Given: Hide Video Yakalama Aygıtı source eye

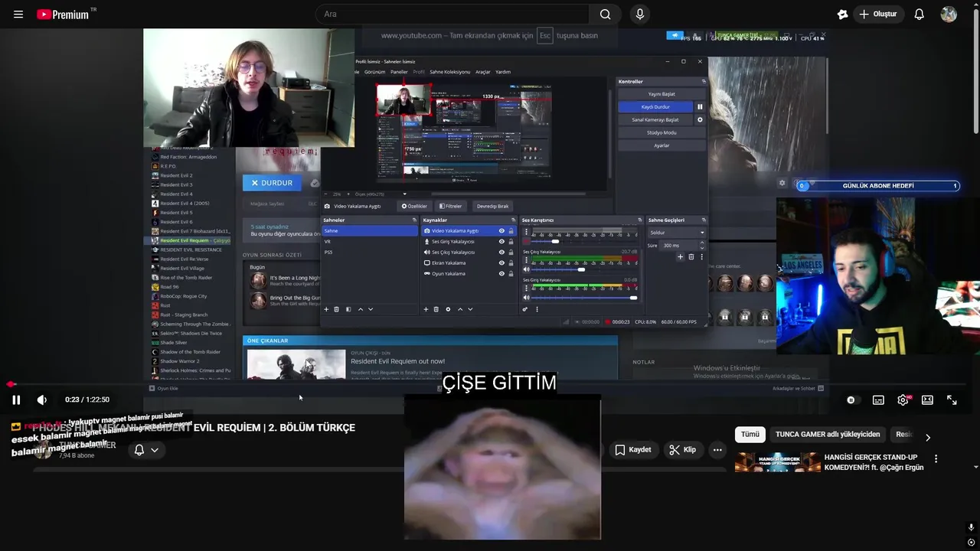Looking at the screenshot, I should (501, 230).
